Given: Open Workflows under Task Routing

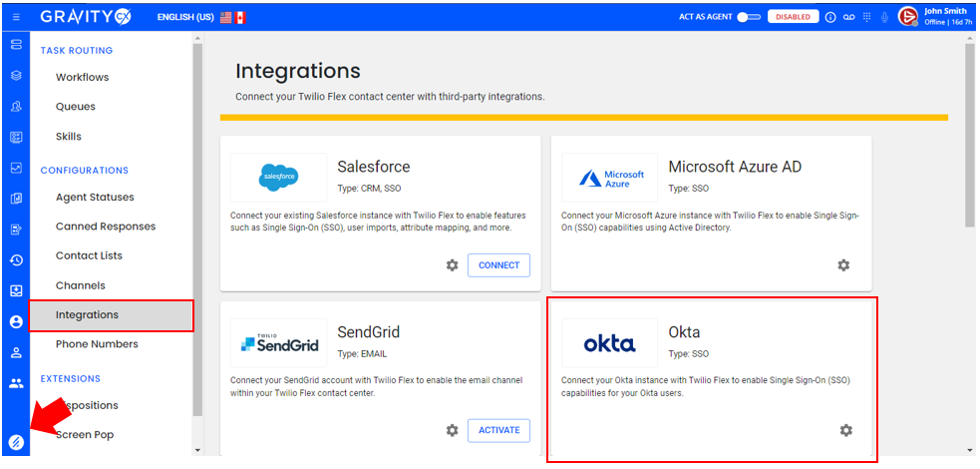Looking at the screenshot, I should point(82,77).
